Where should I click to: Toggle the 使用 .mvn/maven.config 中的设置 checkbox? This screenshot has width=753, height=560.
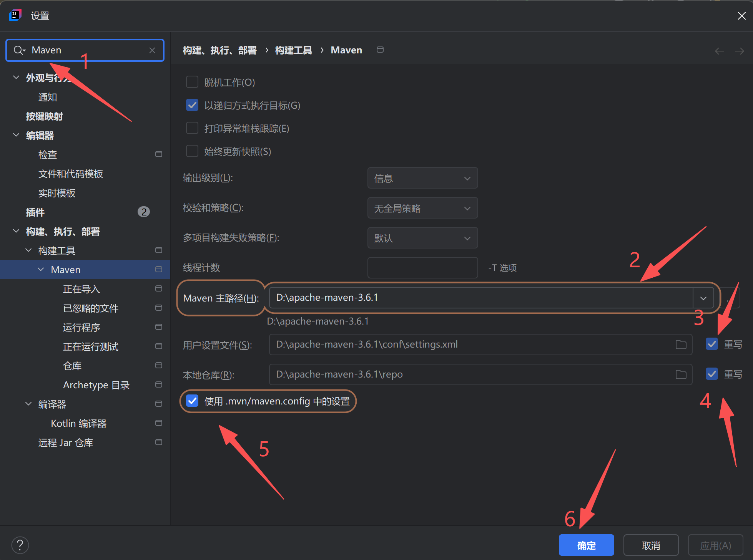click(x=192, y=401)
